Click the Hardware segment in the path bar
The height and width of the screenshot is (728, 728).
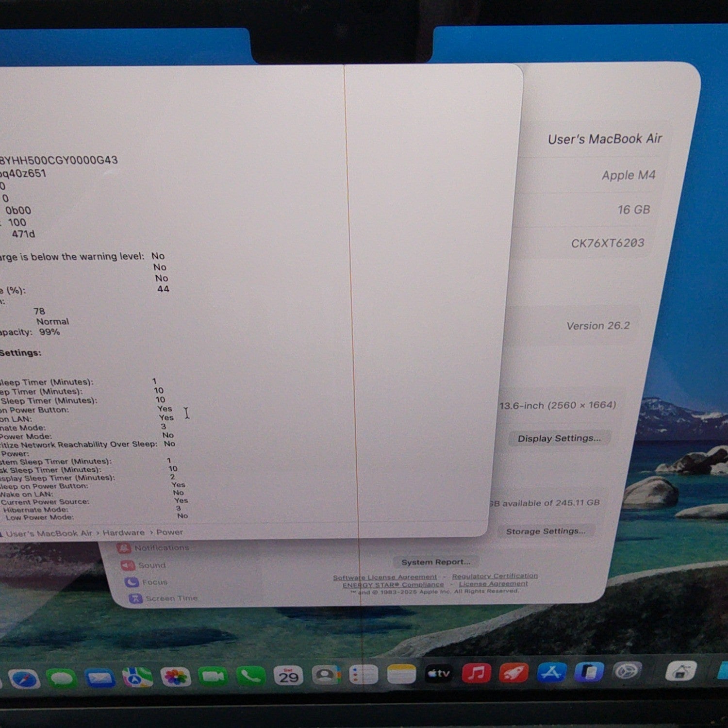point(123,533)
